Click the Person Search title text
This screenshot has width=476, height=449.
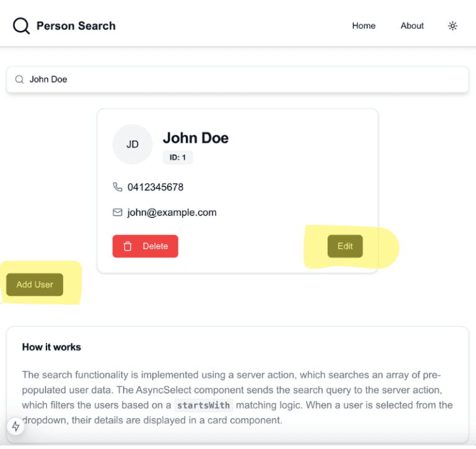(x=76, y=26)
